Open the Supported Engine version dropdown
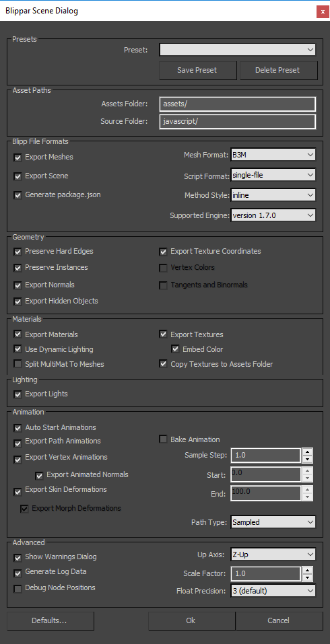Screen dimensions: 330x644 pyautogui.click(x=273, y=215)
